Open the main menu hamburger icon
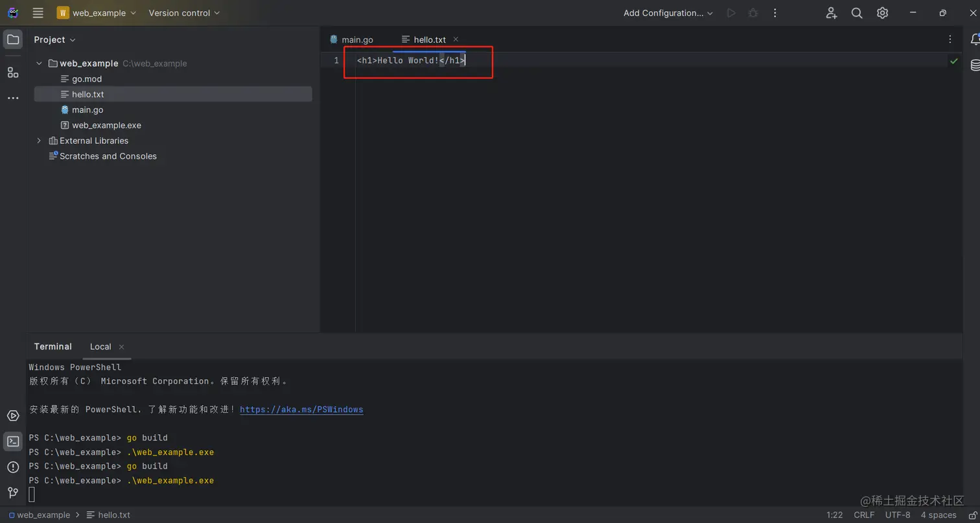 click(38, 13)
